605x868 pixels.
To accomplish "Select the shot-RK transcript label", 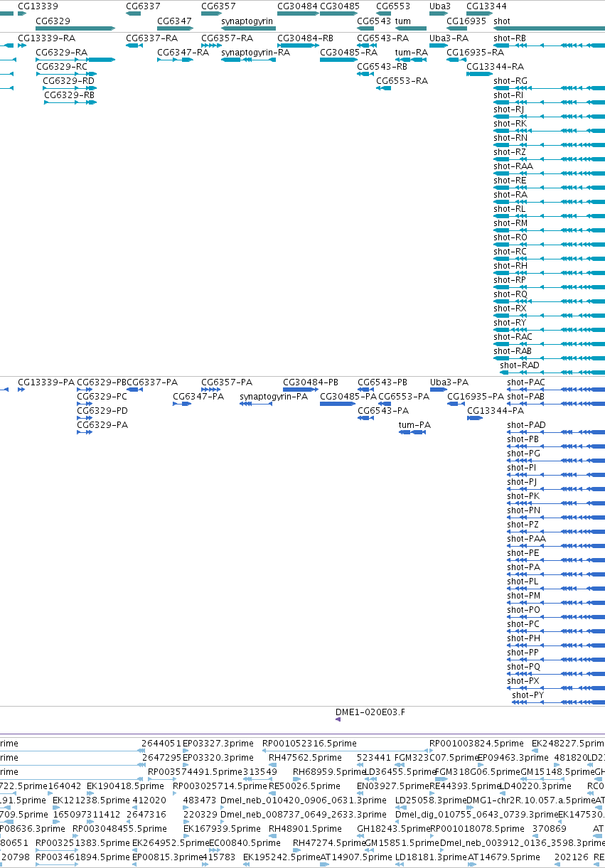I will (510, 124).
